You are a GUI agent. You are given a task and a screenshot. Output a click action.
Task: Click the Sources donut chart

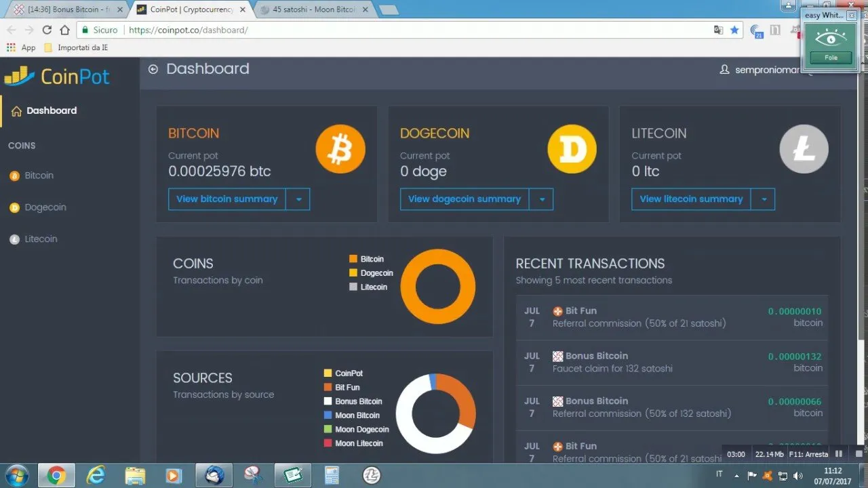click(x=435, y=413)
